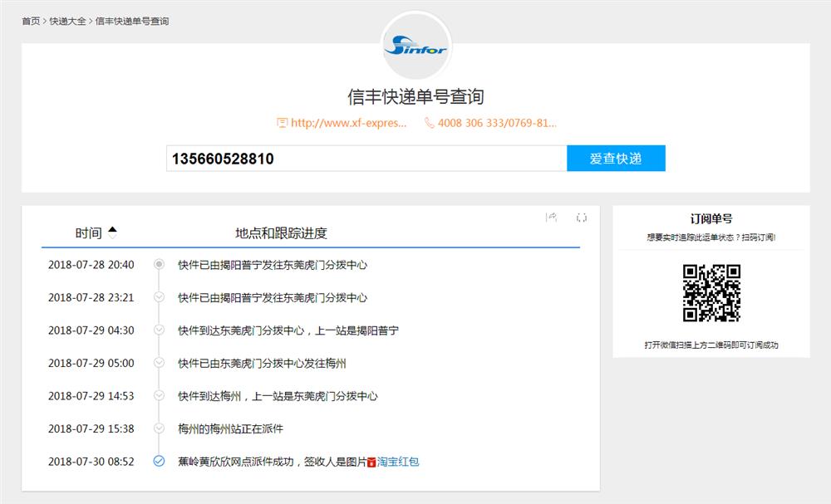Open the http://www.xf-expres... website link
Screen dimensions: 831x504
tap(349, 123)
